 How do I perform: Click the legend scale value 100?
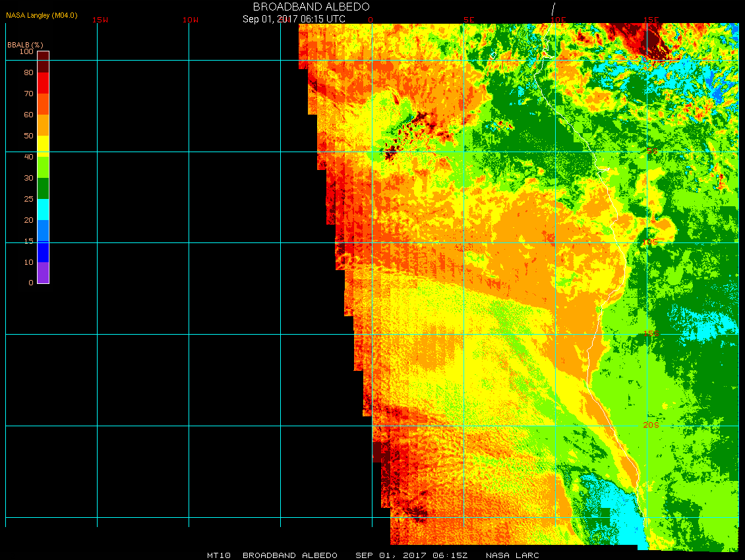pos(26,51)
